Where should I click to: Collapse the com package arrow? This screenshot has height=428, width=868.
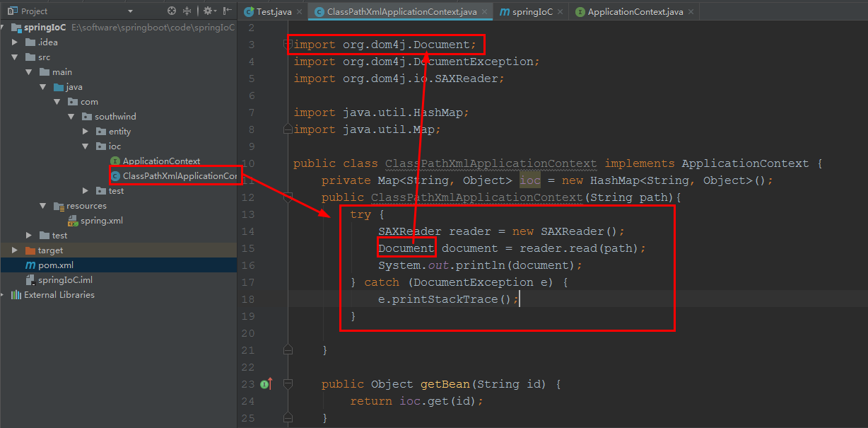pyautogui.click(x=57, y=102)
